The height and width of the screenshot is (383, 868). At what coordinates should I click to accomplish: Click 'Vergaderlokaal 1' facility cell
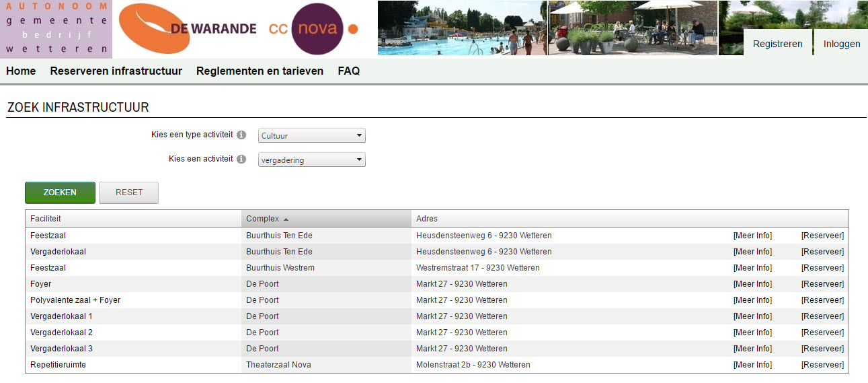click(x=133, y=316)
